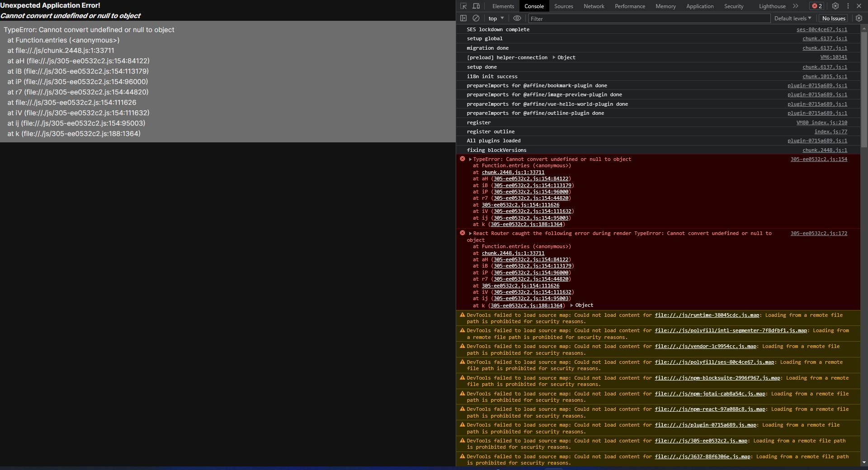The height and width of the screenshot is (470, 868).
Task: Toggle the console sidebar panel
Action: tap(463, 18)
